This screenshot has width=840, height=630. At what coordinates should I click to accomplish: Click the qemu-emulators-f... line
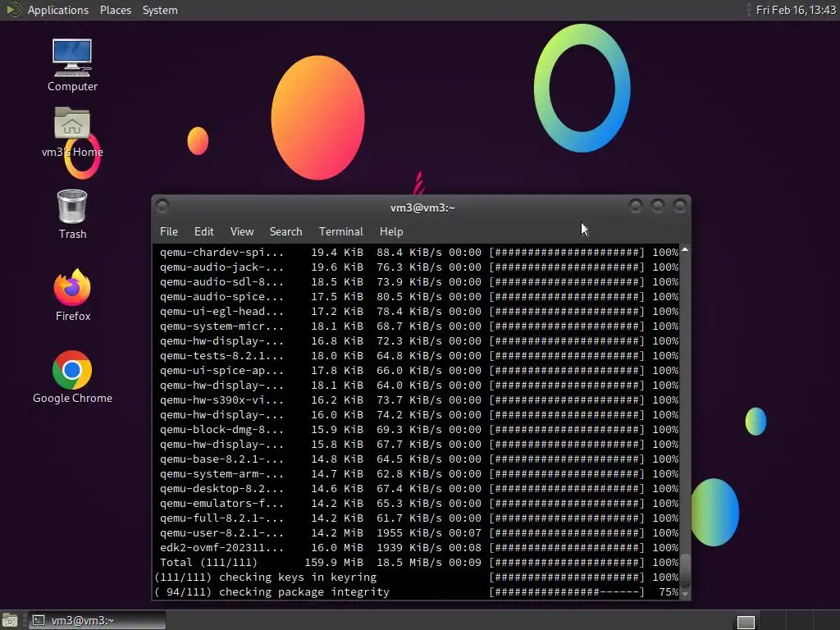[x=419, y=504]
